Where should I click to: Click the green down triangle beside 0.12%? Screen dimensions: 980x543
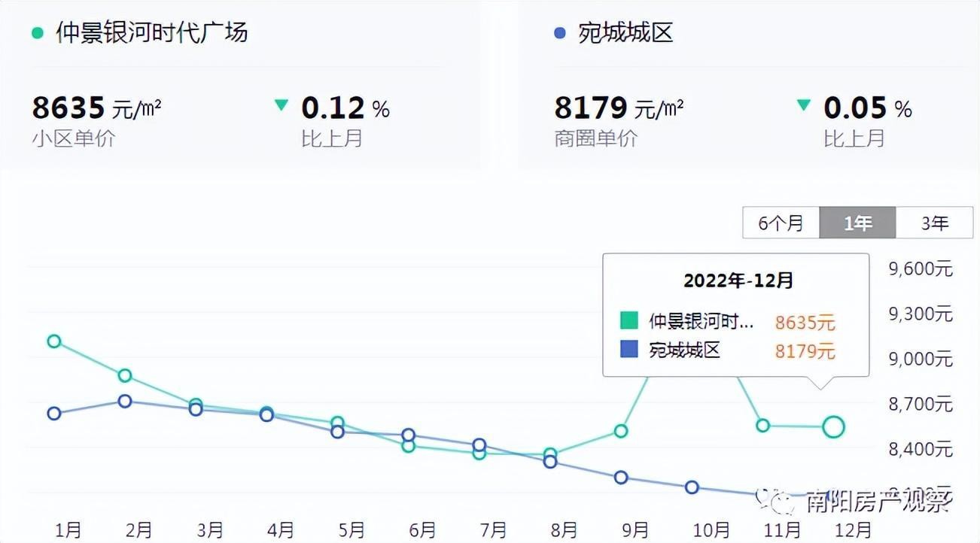(282, 105)
